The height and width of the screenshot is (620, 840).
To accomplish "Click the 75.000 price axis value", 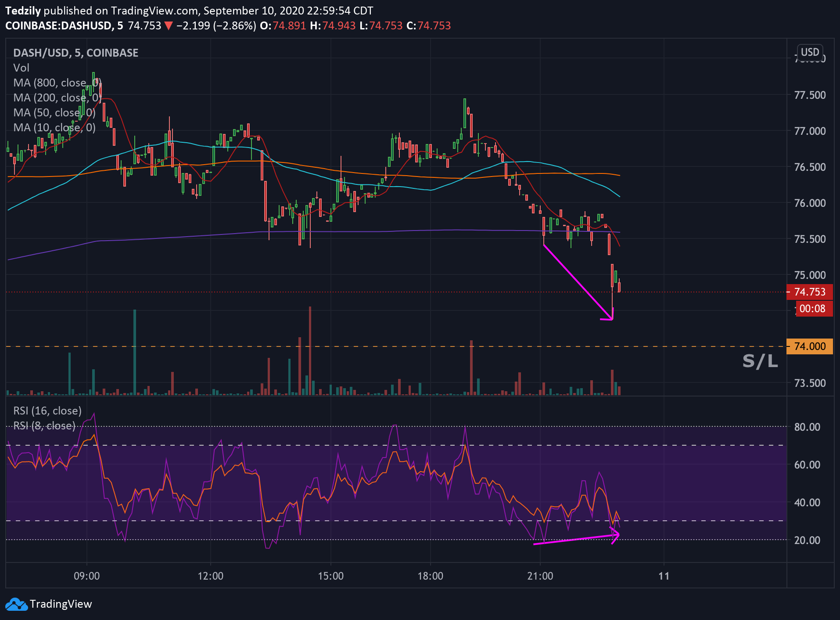I will [810, 275].
